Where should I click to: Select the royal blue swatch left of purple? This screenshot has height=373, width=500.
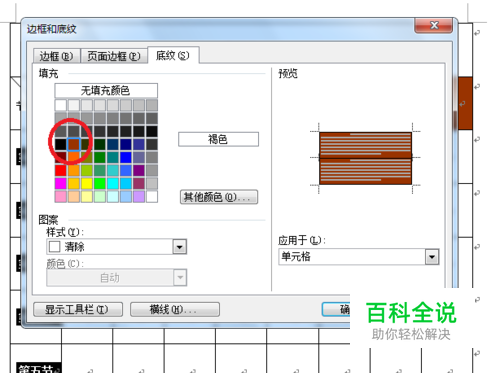click(126, 170)
